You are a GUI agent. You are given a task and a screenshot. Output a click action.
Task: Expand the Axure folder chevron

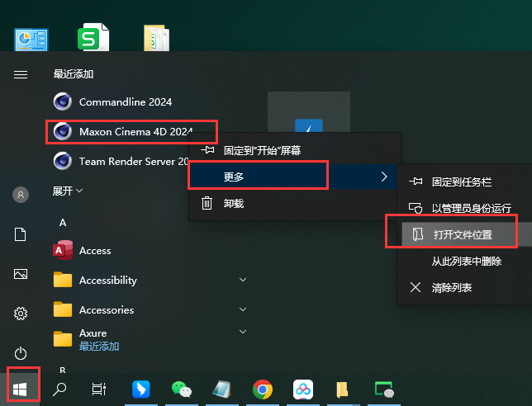243,332
